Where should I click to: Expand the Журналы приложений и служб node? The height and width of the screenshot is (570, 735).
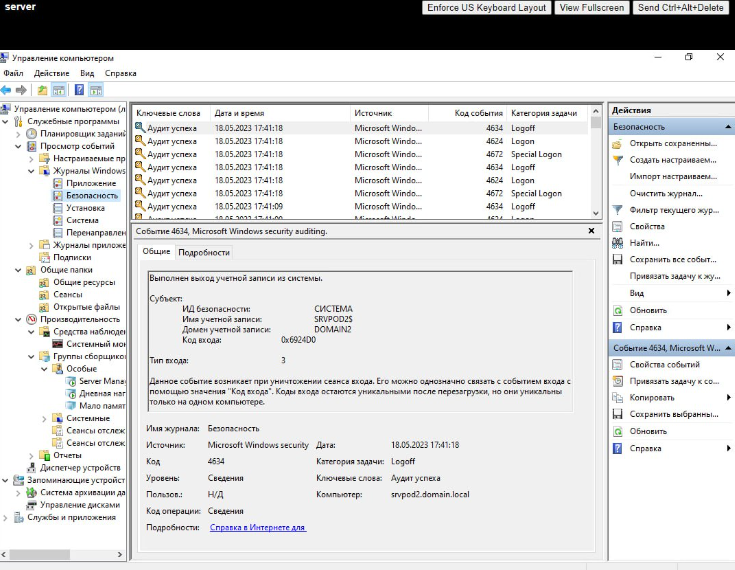click(x=31, y=245)
